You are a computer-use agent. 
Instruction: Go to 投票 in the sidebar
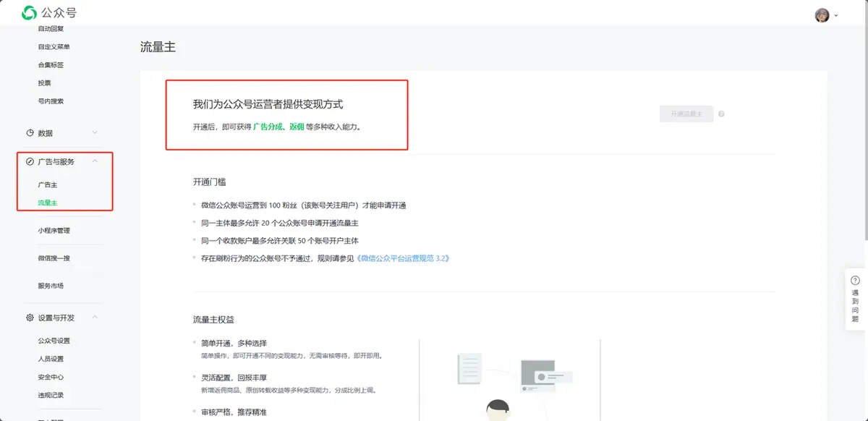[x=44, y=83]
